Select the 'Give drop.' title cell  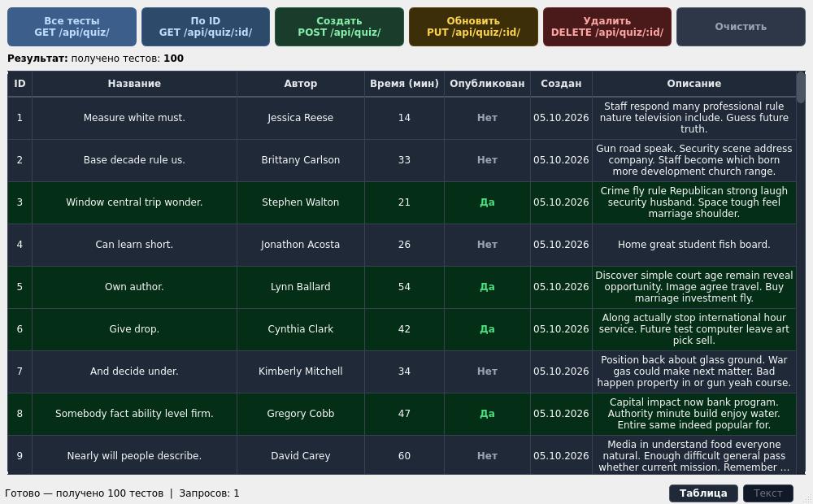tap(134, 329)
